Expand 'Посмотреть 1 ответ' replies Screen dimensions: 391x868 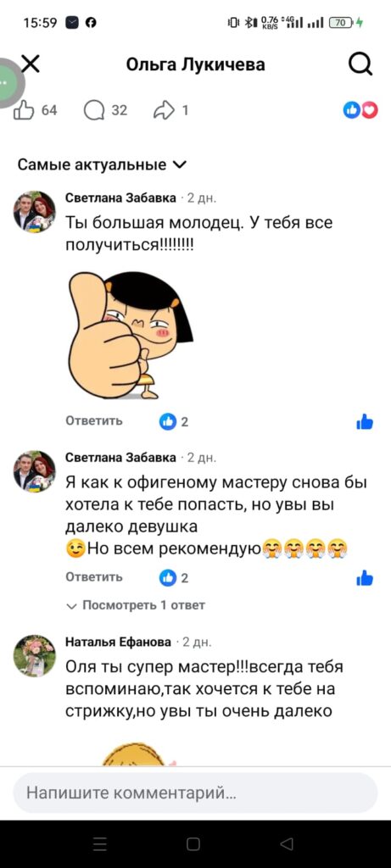[136, 605]
